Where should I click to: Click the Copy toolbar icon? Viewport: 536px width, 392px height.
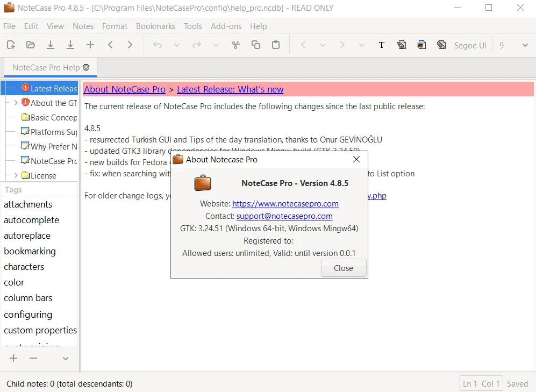click(256, 45)
